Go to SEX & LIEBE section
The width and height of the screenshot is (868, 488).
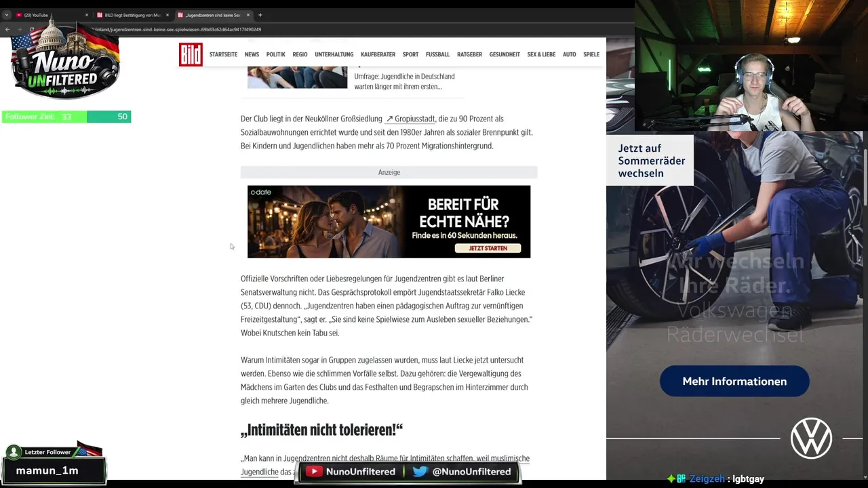[x=541, y=54]
